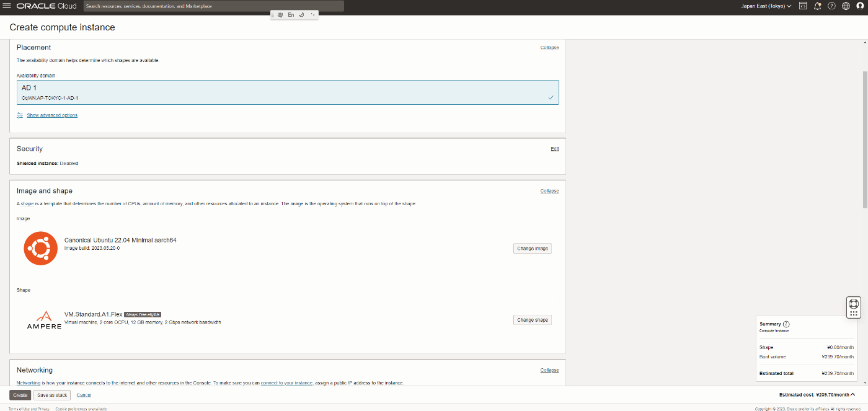Click the IME moon icon
The width and height of the screenshot is (868, 411).
pyautogui.click(x=301, y=14)
